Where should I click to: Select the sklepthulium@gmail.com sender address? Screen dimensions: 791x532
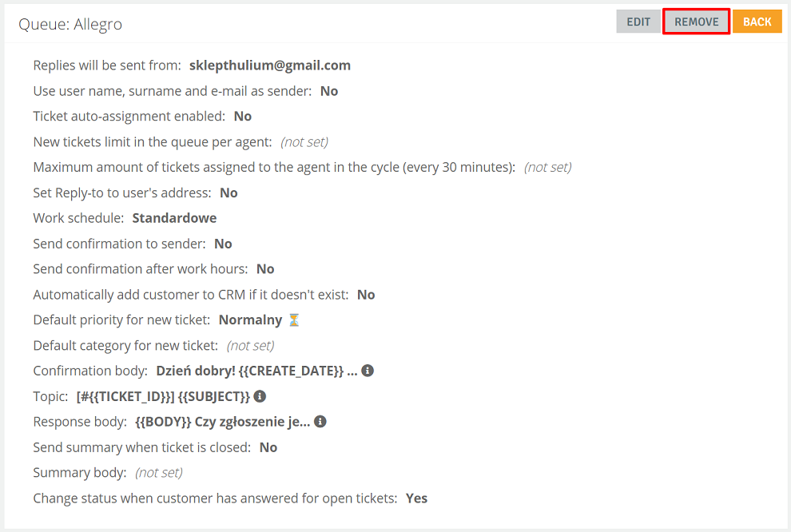(270, 66)
